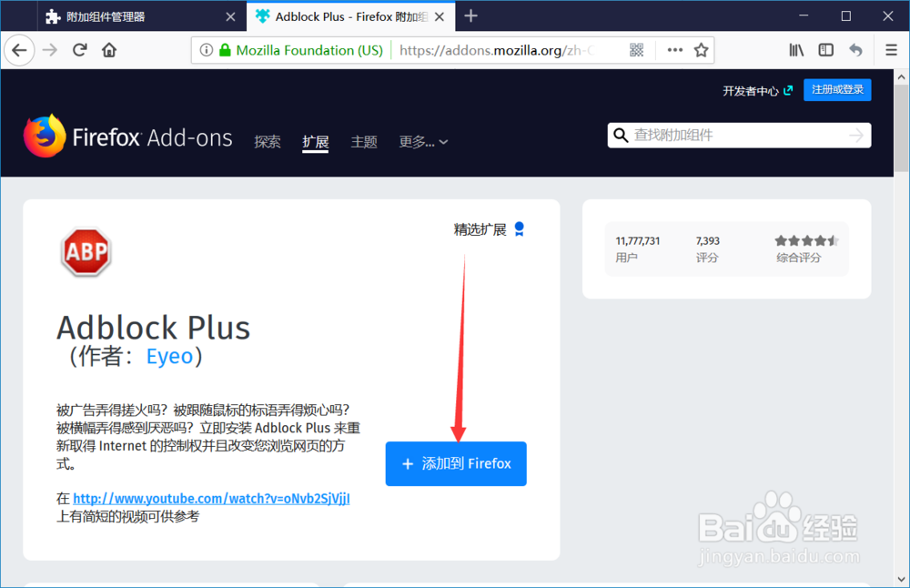910x588 pixels.
Task: Open the Eyeo author link
Action: pyautogui.click(x=169, y=356)
